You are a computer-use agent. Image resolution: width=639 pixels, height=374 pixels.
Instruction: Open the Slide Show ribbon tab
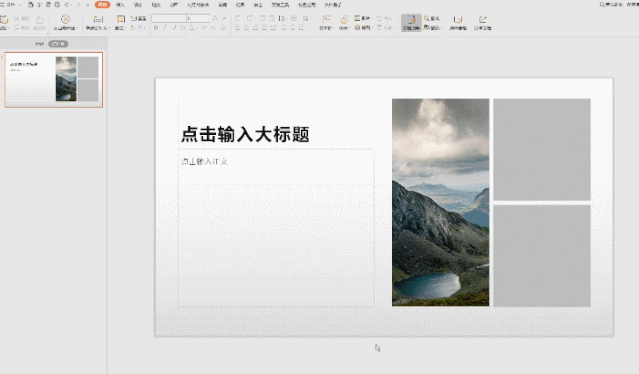(x=198, y=5)
